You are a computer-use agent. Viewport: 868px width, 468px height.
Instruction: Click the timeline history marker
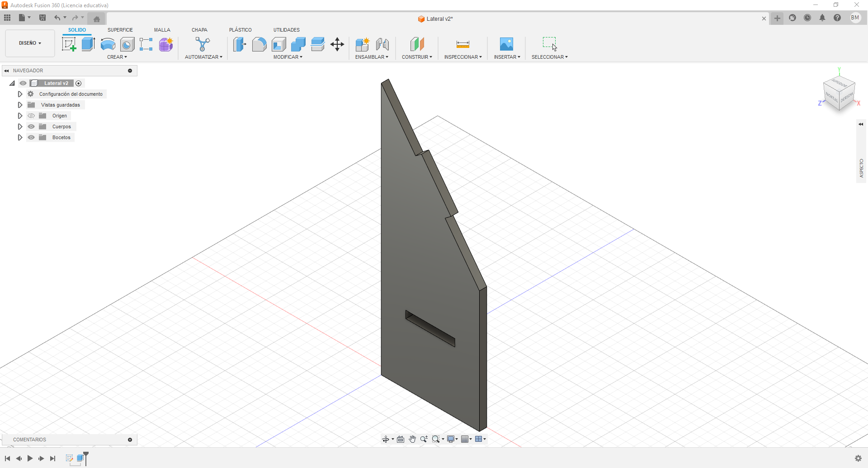tap(86, 458)
